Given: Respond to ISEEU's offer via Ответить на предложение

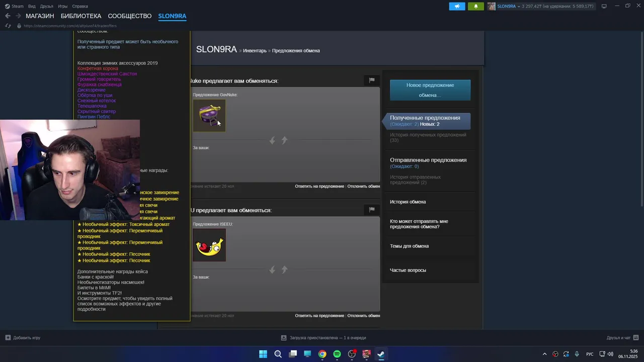Looking at the screenshot, I should pyautogui.click(x=319, y=316).
